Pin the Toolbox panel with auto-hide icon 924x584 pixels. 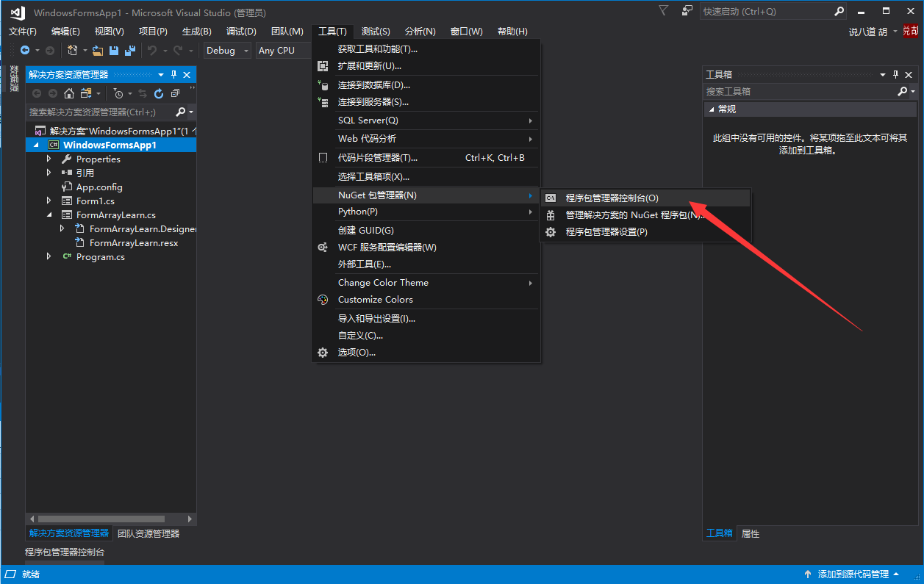(x=895, y=75)
